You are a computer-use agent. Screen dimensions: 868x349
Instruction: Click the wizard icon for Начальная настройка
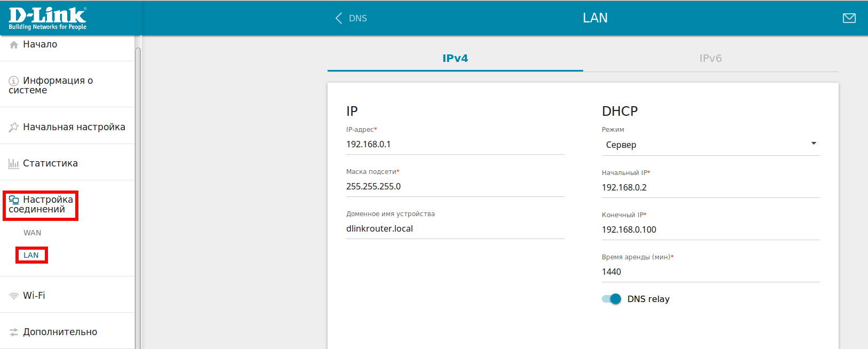click(x=14, y=128)
